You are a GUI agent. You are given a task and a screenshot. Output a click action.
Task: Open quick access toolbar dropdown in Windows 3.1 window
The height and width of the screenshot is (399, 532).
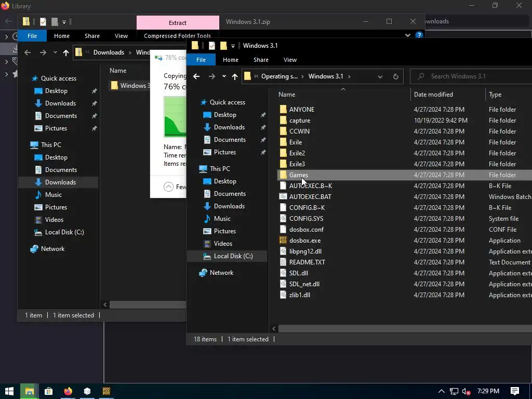tap(233, 46)
